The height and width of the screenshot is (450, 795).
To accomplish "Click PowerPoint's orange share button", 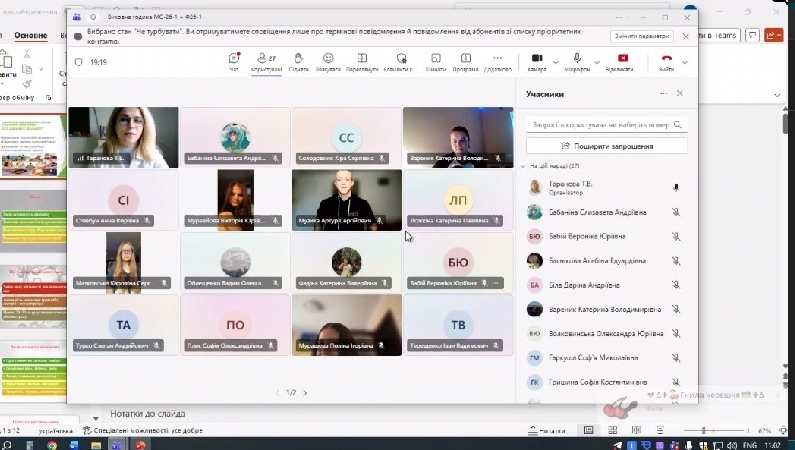I will tap(774, 35).
